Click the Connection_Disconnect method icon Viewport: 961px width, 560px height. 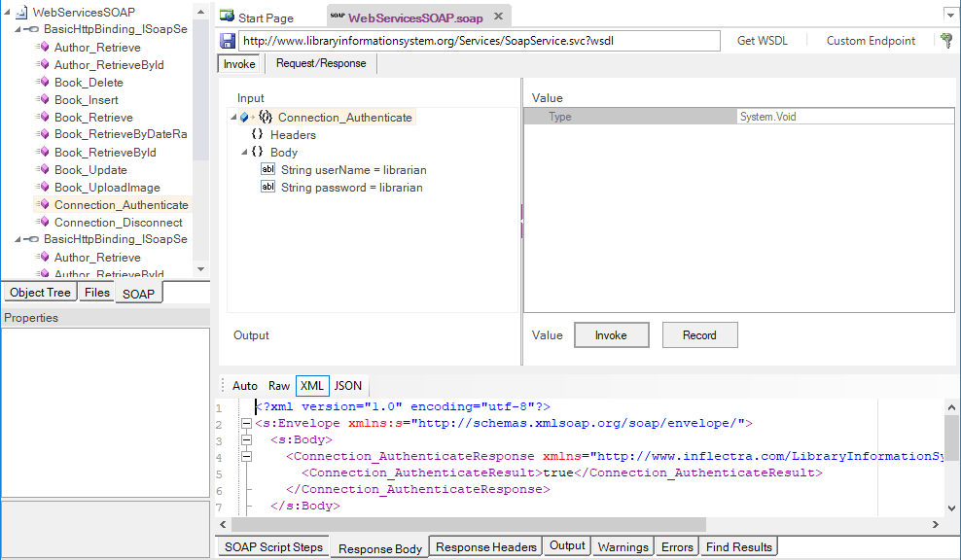pyautogui.click(x=42, y=222)
